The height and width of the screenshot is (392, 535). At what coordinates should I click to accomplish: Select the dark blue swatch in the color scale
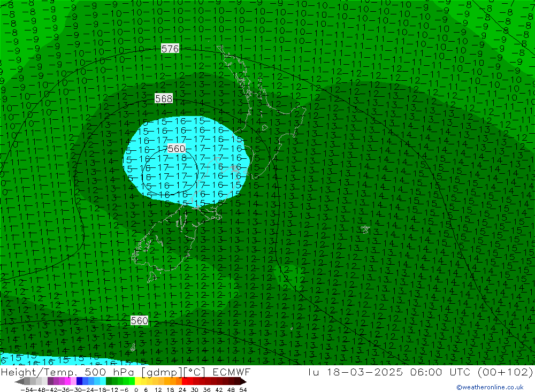[79, 381]
